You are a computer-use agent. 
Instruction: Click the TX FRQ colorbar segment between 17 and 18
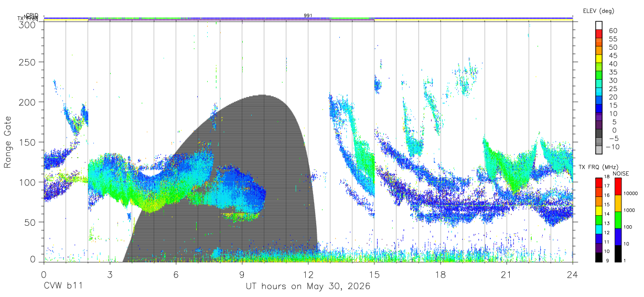click(x=599, y=182)
